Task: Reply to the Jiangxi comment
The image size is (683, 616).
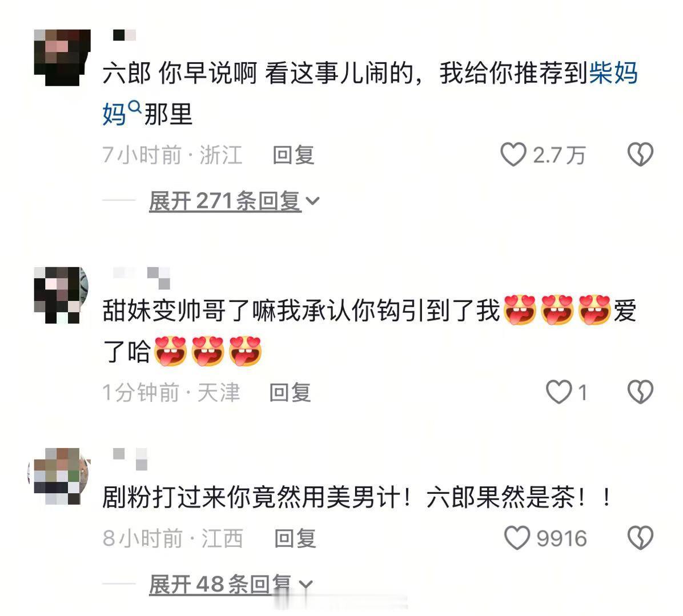Action: click(x=295, y=538)
